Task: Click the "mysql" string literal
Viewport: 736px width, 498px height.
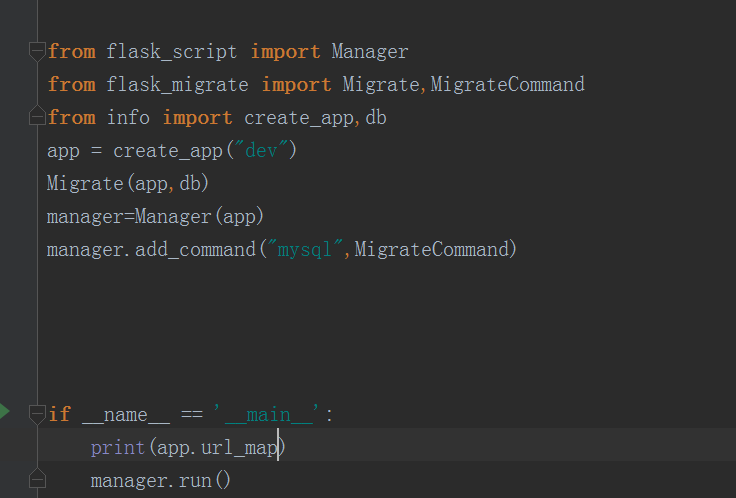Action: tap(304, 249)
